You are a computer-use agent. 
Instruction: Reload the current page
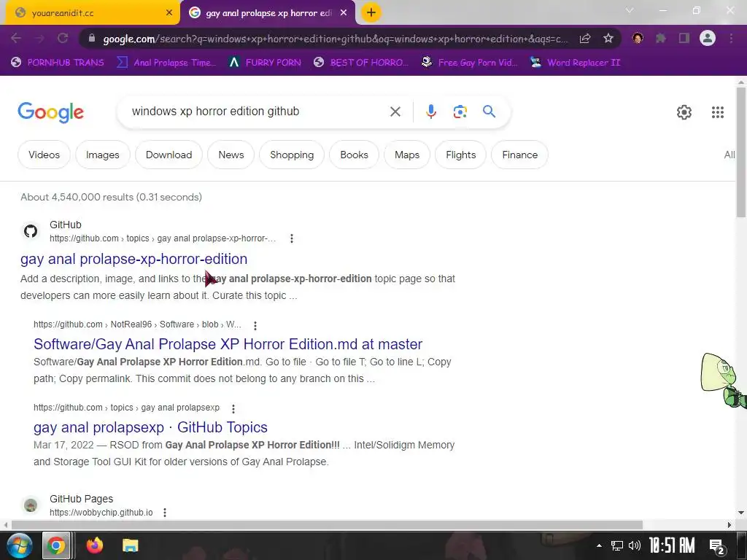point(63,38)
